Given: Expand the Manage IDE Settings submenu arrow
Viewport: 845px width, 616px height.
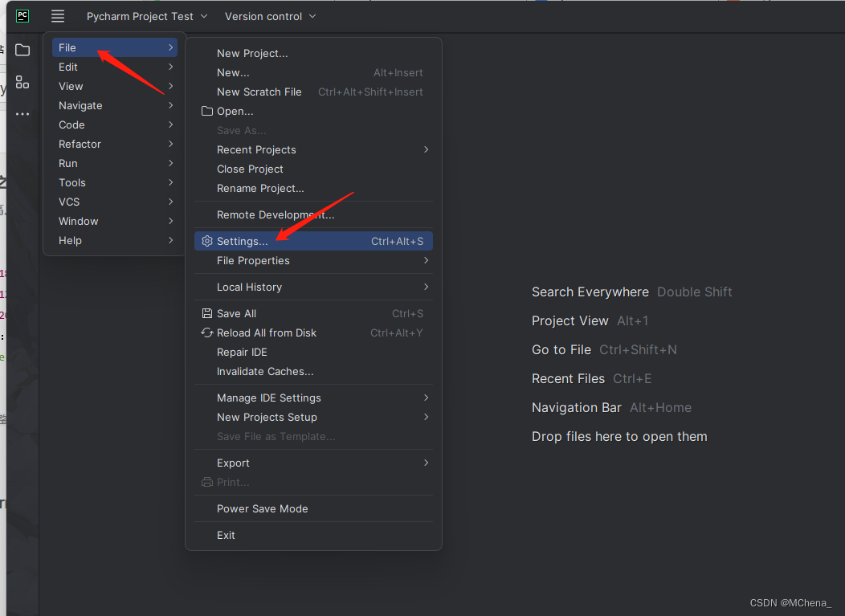Looking at the screenshot, I should [426, 398].
